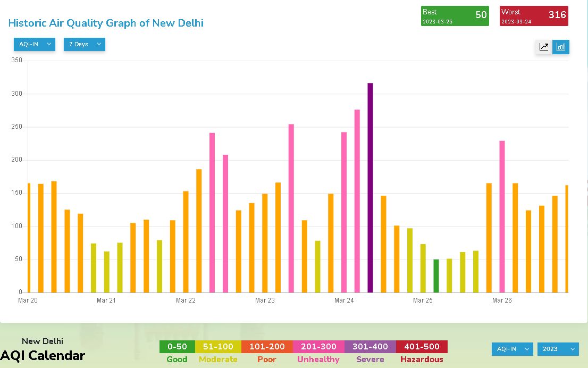Switch to line chart view icon
588x368 pixels.
click(x=544, y=47)
